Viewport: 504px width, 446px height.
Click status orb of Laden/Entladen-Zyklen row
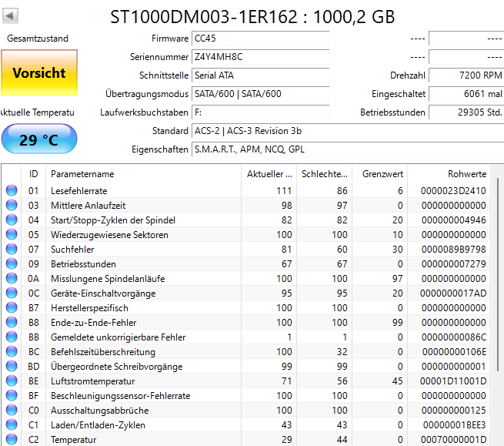pyautogui.click(x=12, y=424)
